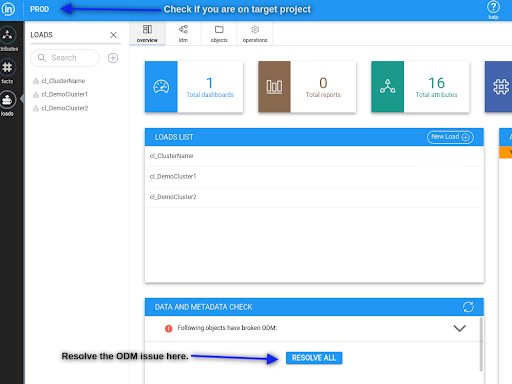Viewport: 512px width, 384px height.
Task: Open cl_DemoCluster1 row in Loads List
Action: pos(314,177)
